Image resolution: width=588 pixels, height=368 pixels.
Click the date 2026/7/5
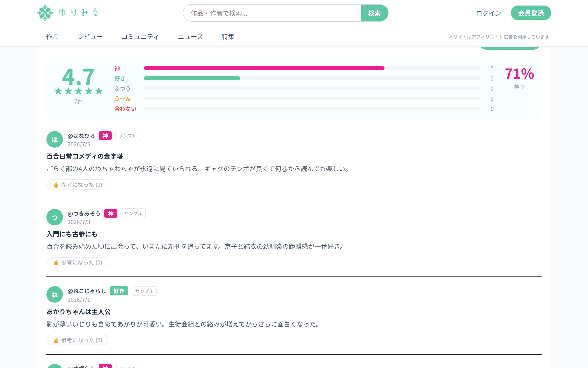[79, 144]
